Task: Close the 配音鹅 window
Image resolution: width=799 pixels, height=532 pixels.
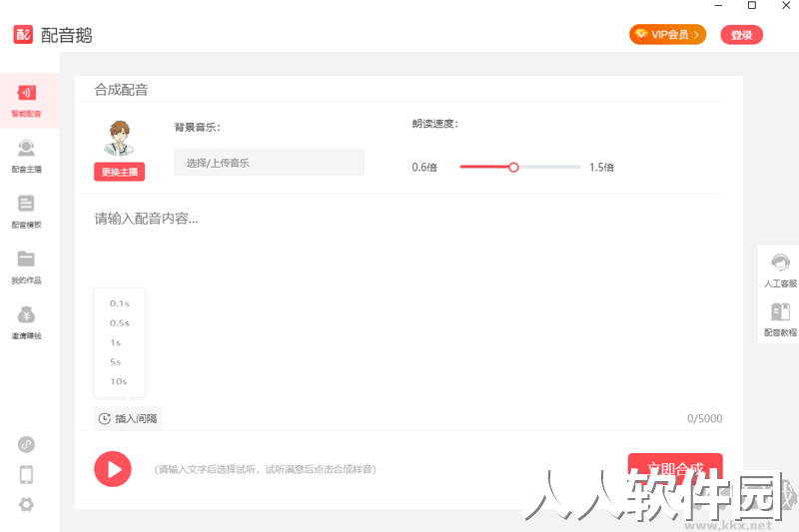Action: tap(786, 6)
